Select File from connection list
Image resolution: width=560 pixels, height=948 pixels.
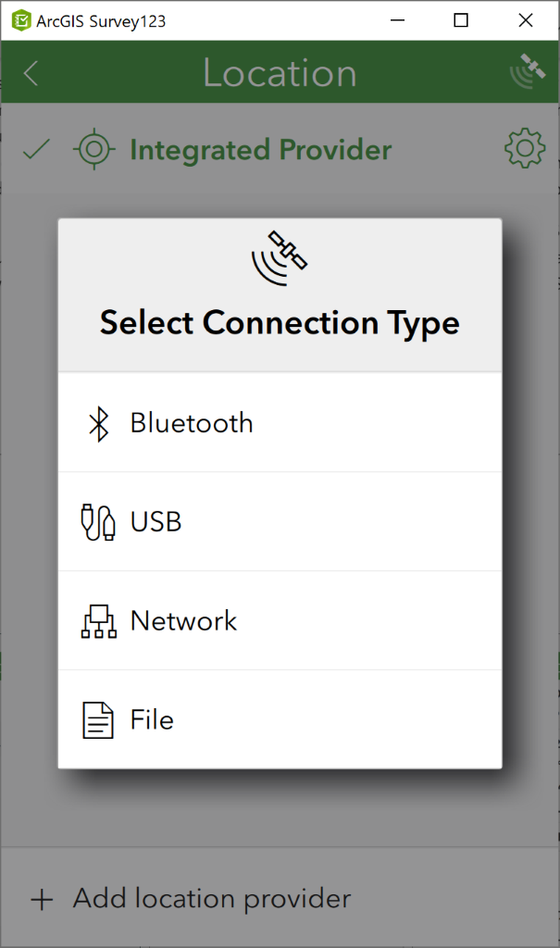tap(280, 719)
